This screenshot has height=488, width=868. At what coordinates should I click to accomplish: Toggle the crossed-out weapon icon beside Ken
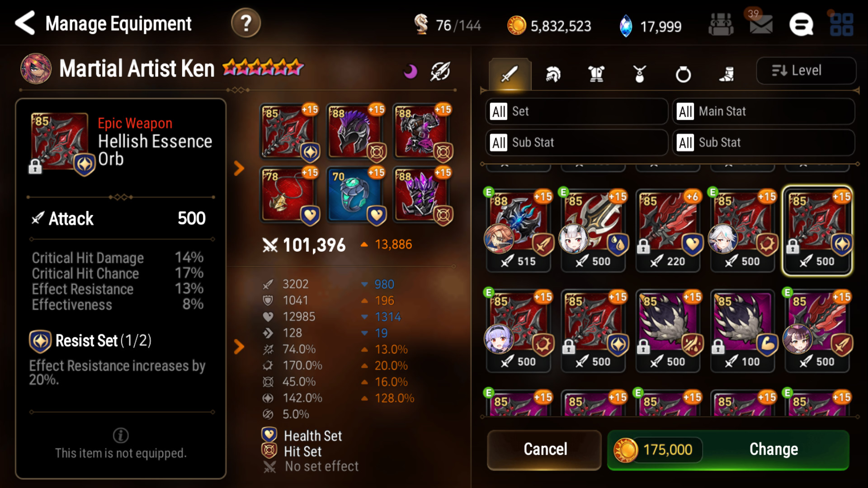(x=440, y=71)
